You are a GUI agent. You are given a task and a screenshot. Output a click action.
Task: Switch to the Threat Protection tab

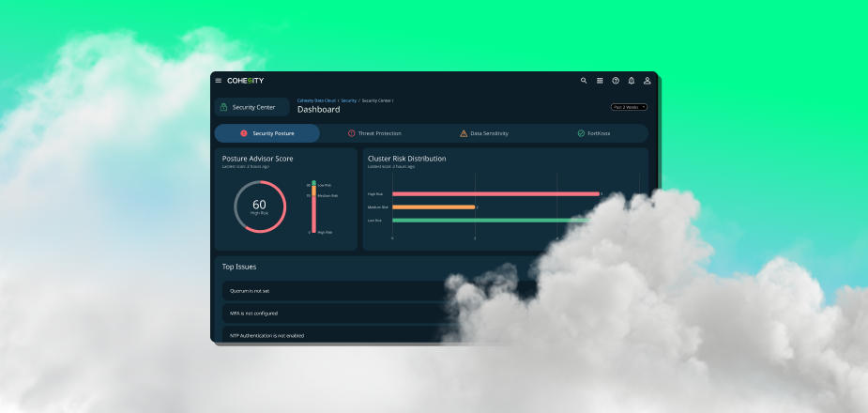(x=374, y=133)
